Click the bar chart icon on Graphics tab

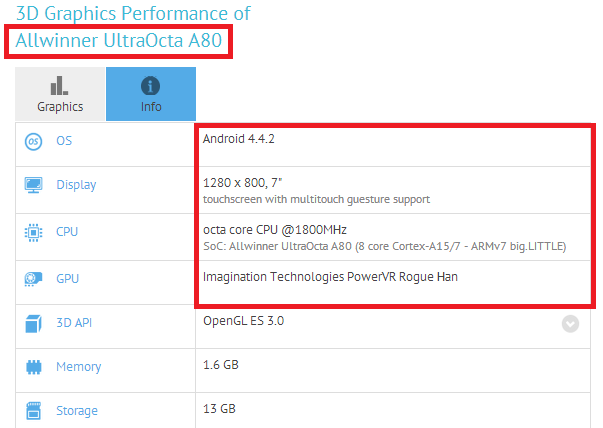59,85
